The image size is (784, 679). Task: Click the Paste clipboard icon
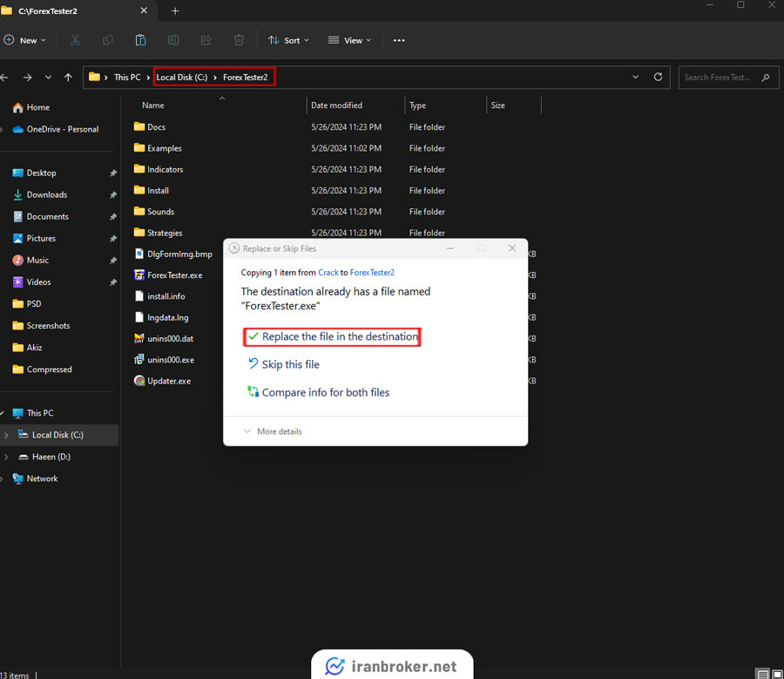point(140,40)
